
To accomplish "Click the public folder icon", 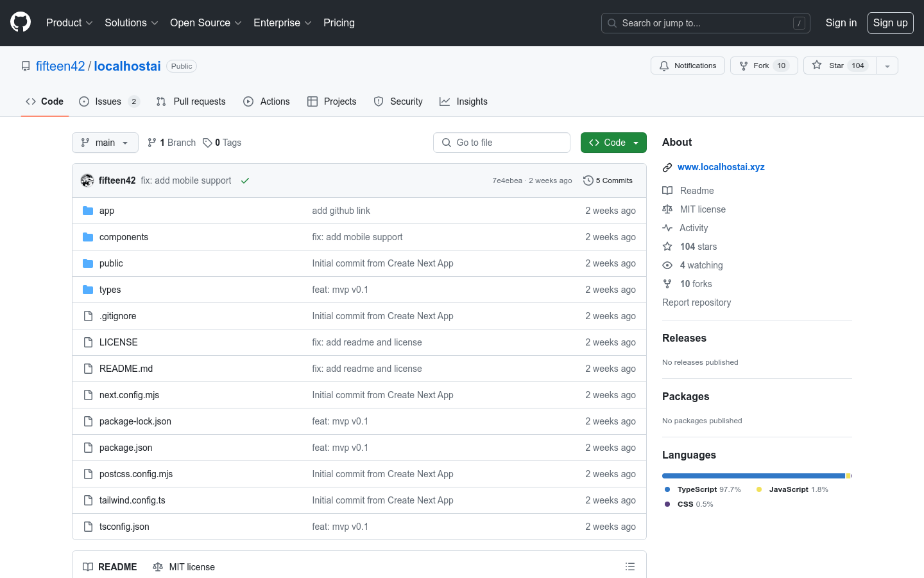I will tap(88, 263).
